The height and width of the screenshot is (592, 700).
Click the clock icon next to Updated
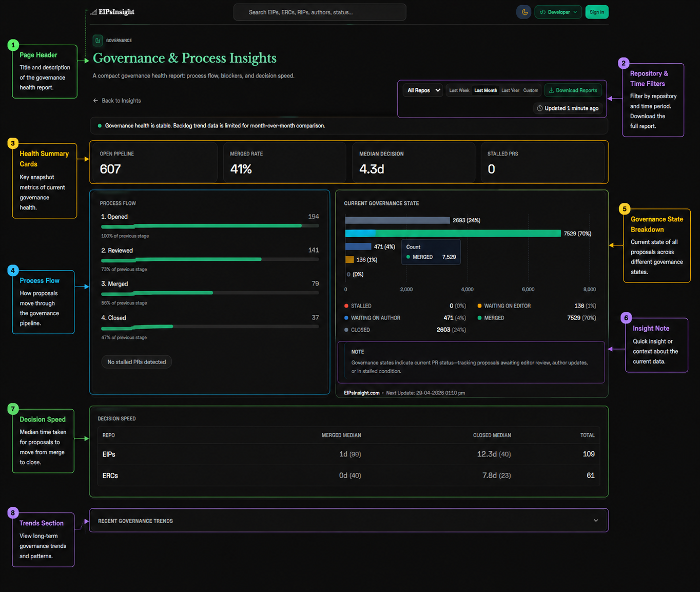pyautogui.click(x=539, y=108)
